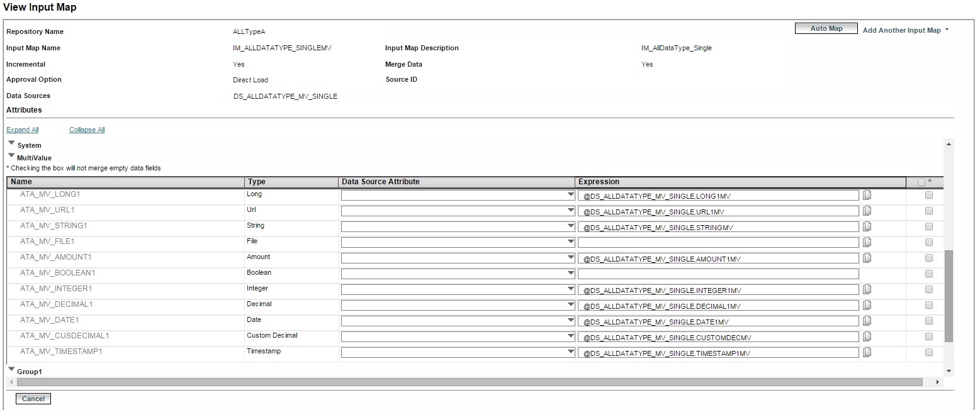The image size is (980, 410).
Task: Click the expression field containing TIMESTAMP1MV
Action: click(718, 353)
